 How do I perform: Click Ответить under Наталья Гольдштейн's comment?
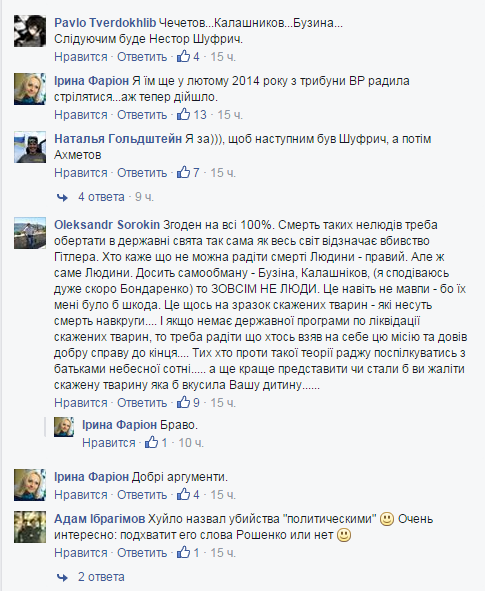point(142,173)
